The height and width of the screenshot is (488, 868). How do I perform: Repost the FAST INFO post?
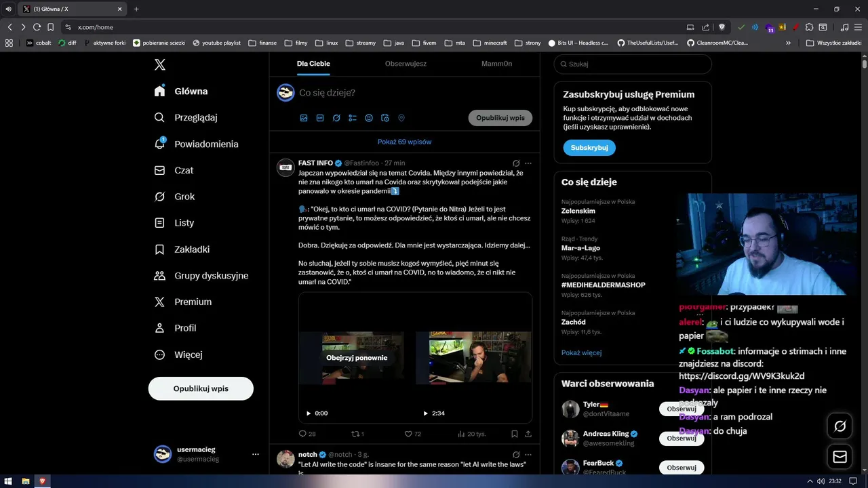pos(357,434)
